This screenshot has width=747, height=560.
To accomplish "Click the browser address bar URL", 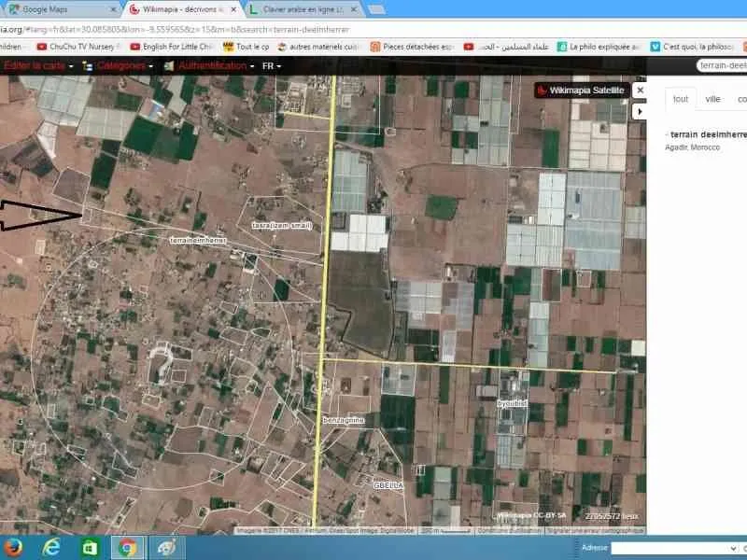I will 174,30.
